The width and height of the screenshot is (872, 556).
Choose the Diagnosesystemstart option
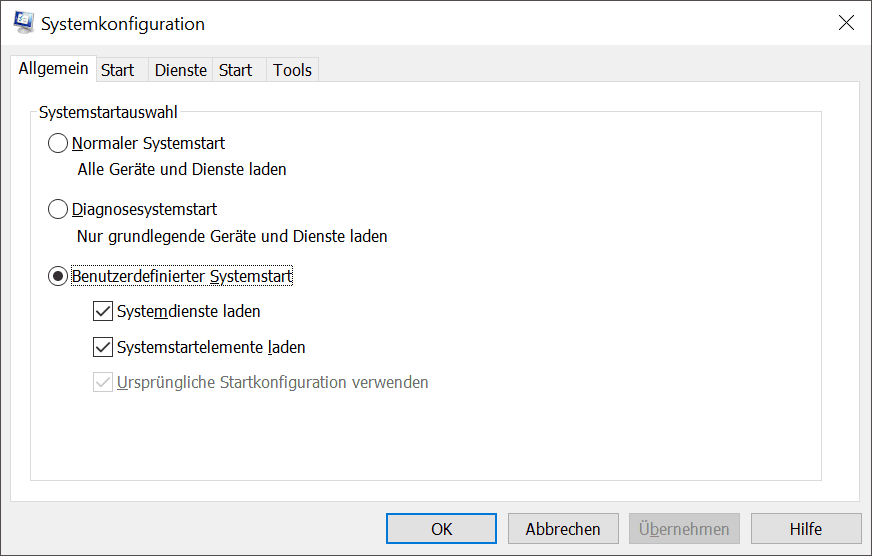point(59,210)
